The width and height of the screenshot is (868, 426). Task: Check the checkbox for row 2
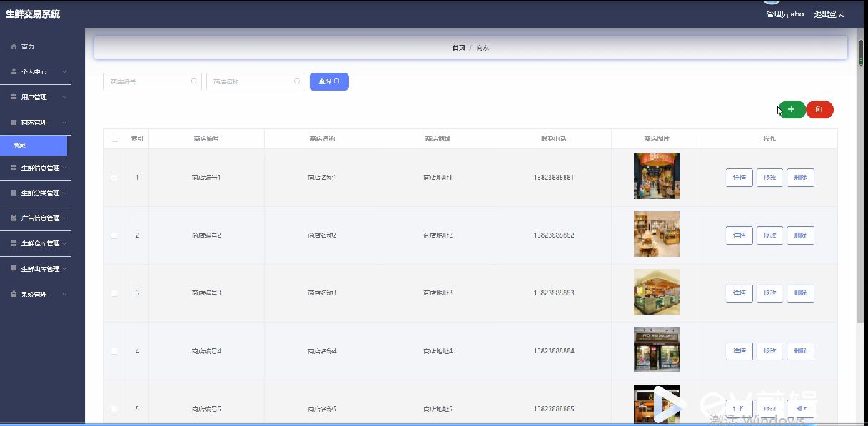tap(114, 235)
